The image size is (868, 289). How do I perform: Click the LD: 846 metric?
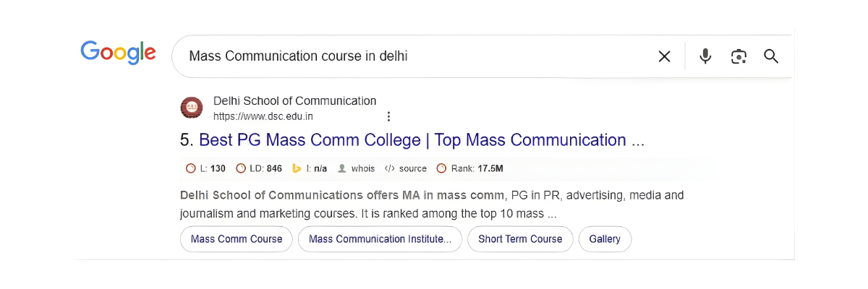point(259,168)
